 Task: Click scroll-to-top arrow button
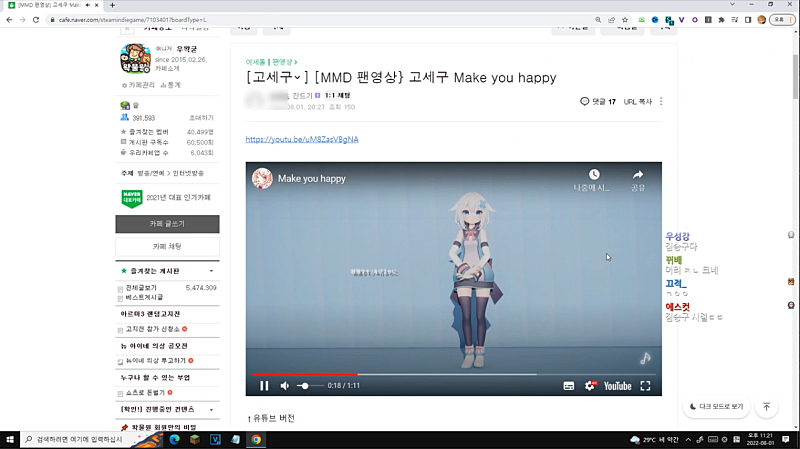tap(766, 407)
